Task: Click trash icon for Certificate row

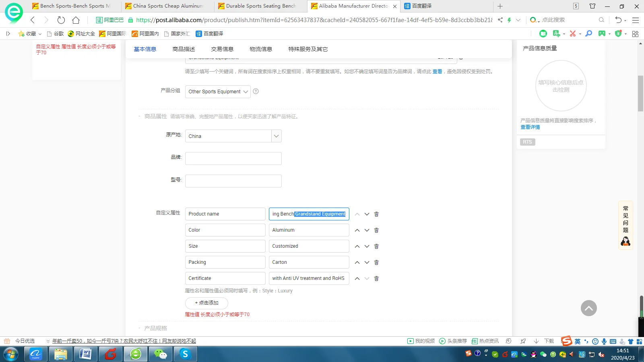Action: click(376, 279)
